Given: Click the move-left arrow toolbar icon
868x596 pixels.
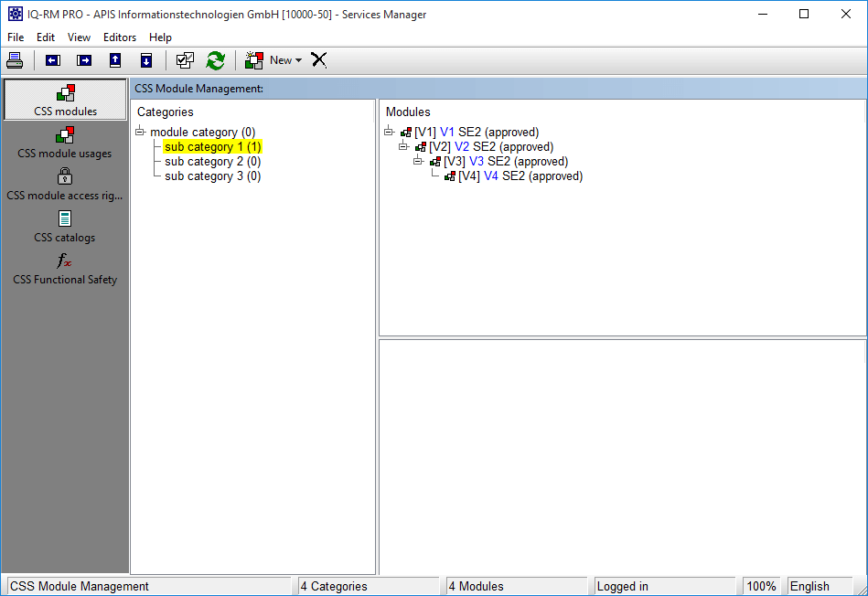Looking at the screenshot, I should click(53, 60).
